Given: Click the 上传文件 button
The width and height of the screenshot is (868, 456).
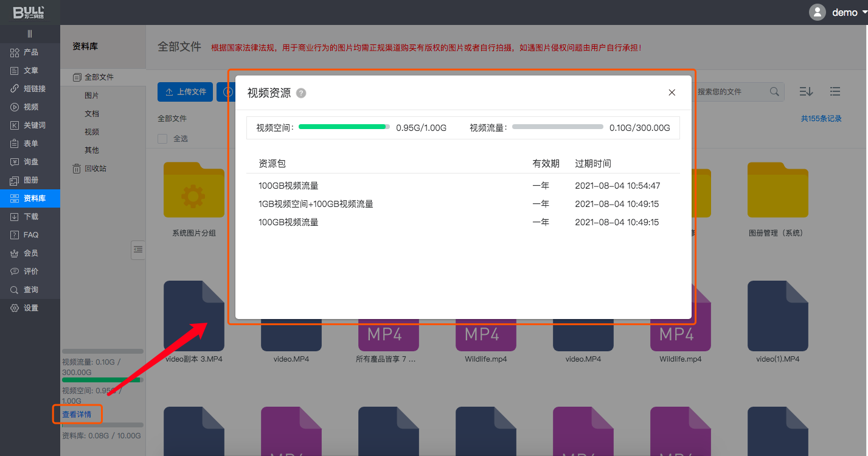Looking at the screenshot, I should [185, 92].
